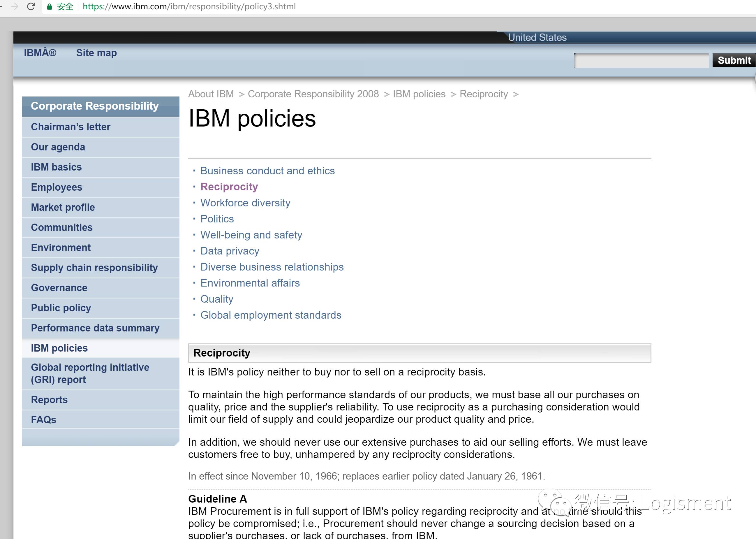Open Corporate Responsibility 2008 breadcrumb
Image resolution: width=756 pixels, height=539 pixels.
[x=313, y=94]
